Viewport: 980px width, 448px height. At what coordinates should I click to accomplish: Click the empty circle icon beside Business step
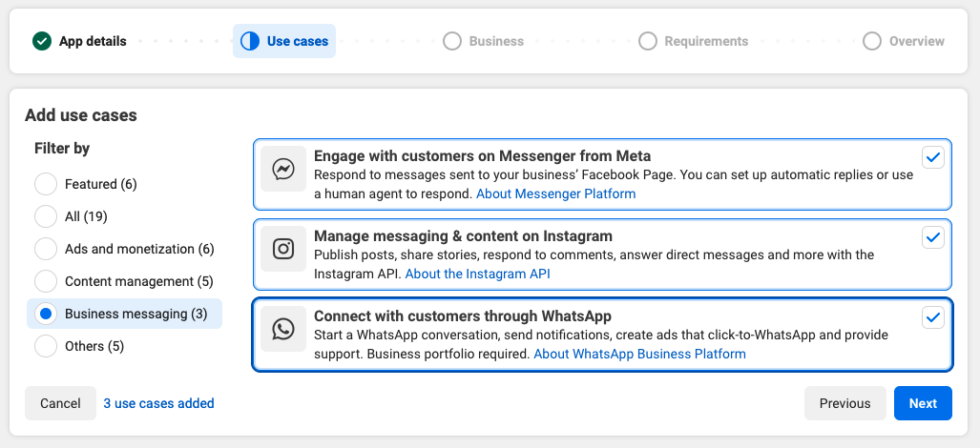pos(452,41)
